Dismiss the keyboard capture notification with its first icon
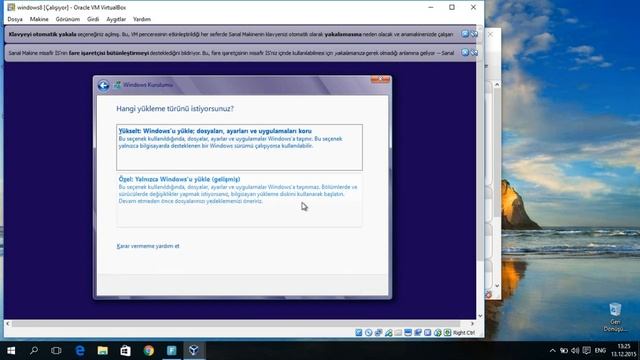The width and height of the screenshot is (640, 360). 465,34
